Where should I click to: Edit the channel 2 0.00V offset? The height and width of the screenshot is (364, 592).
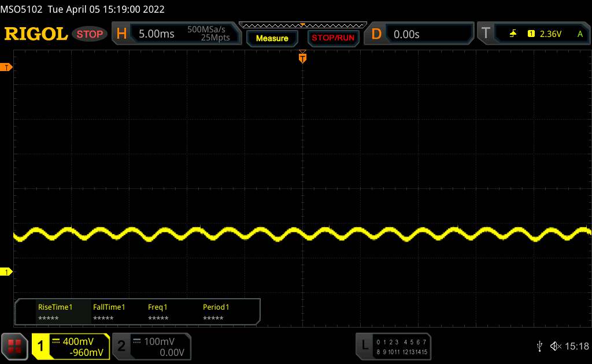click(x=172, y=352)
